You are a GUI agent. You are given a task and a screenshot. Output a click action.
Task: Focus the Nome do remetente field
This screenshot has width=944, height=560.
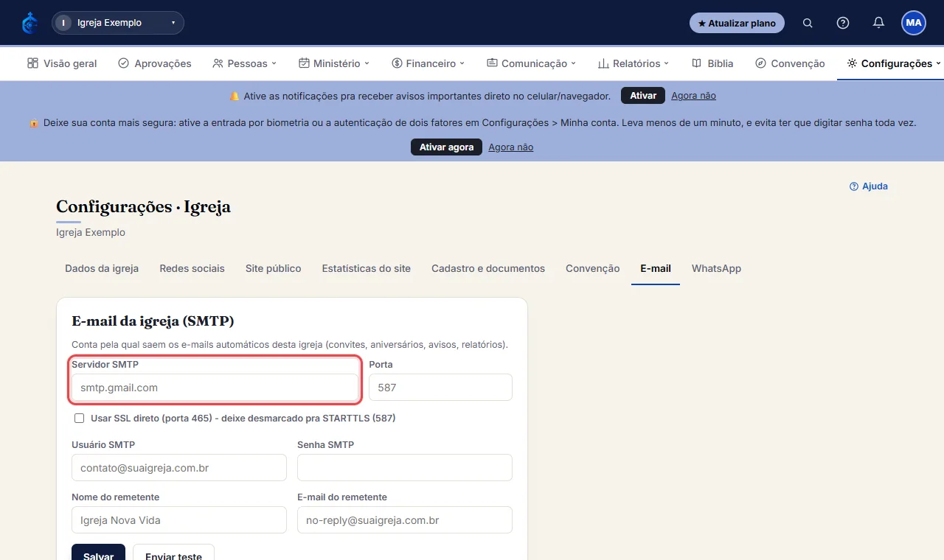179,520
